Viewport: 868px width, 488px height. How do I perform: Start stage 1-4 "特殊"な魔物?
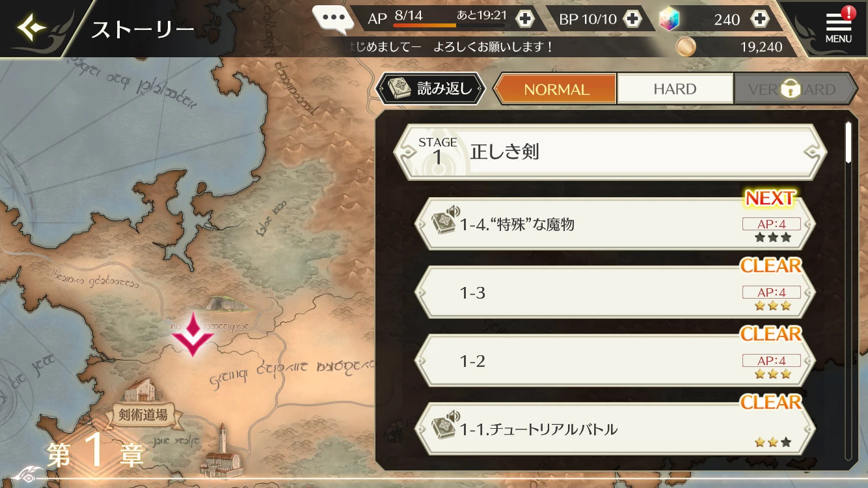point(615,224)
